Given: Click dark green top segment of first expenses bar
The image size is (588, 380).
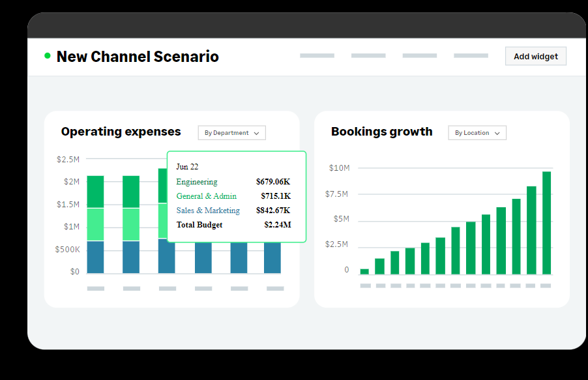Looking at the screenshot, I should click(x=95, y=192).
